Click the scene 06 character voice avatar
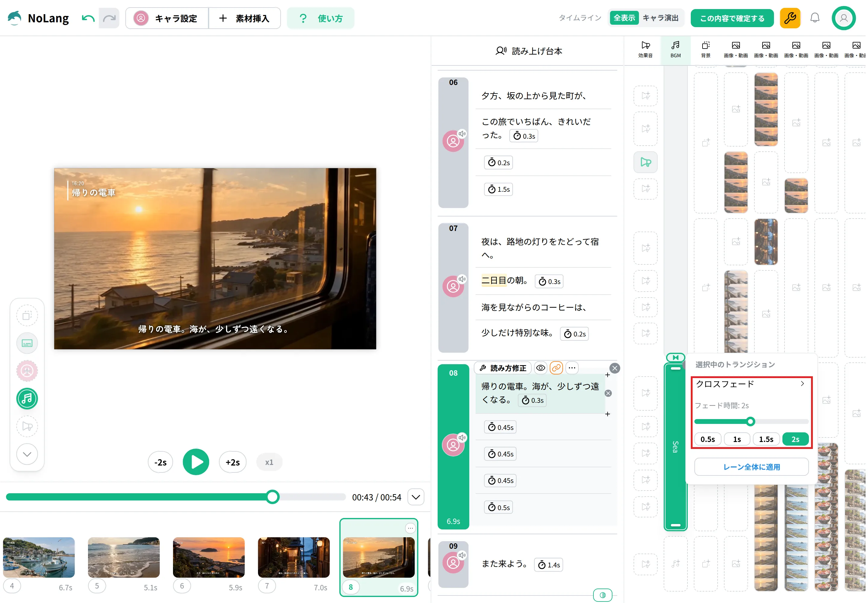 (x=453, y=141)
